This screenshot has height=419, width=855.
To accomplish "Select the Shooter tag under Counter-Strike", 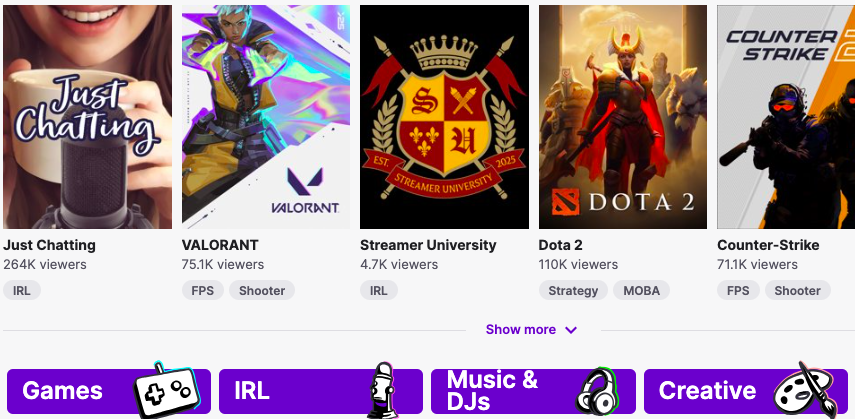I will pos(798,291).
